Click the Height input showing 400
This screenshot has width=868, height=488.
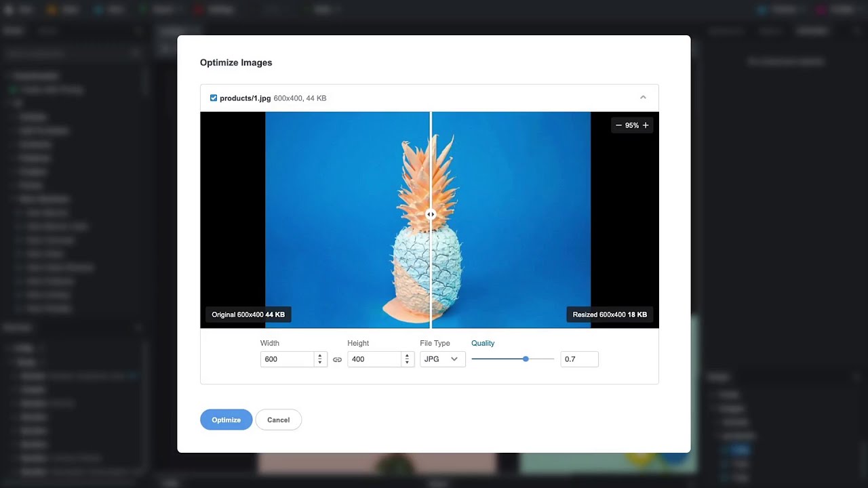375,359
